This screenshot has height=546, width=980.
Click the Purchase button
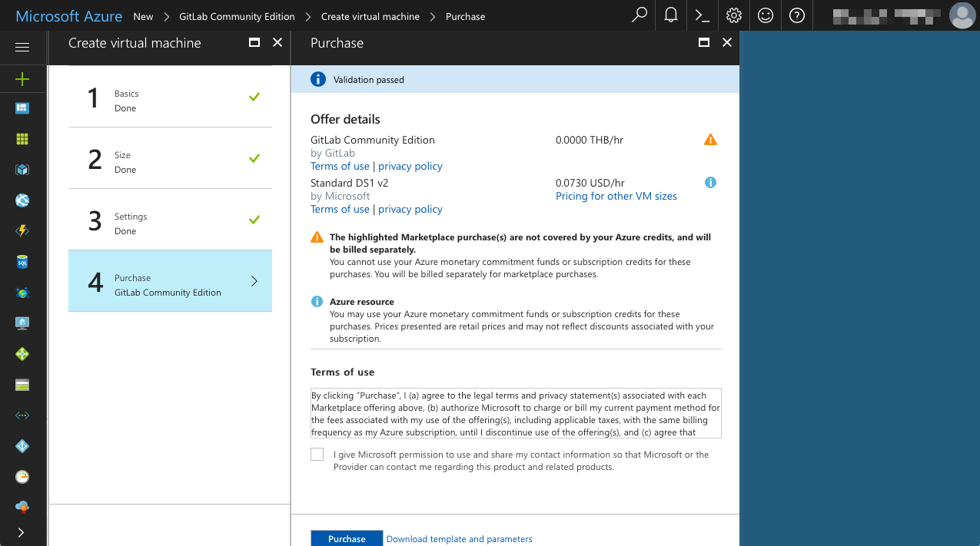346,538
